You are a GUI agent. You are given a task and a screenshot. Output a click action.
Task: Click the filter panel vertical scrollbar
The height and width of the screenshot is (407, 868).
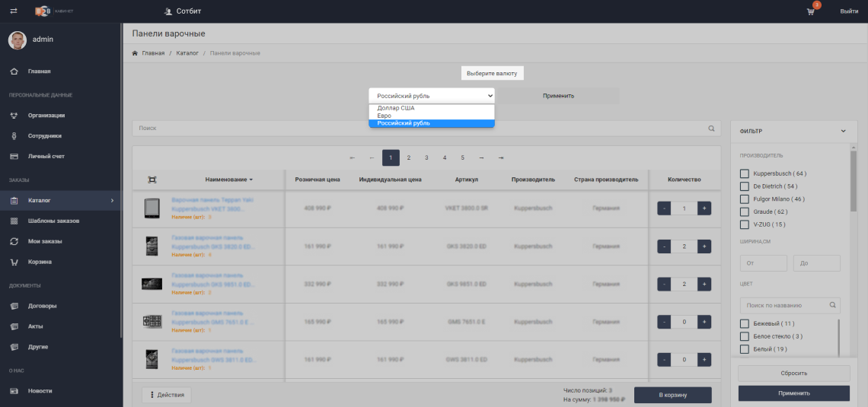pyautogui.click(x=853, y=181)
